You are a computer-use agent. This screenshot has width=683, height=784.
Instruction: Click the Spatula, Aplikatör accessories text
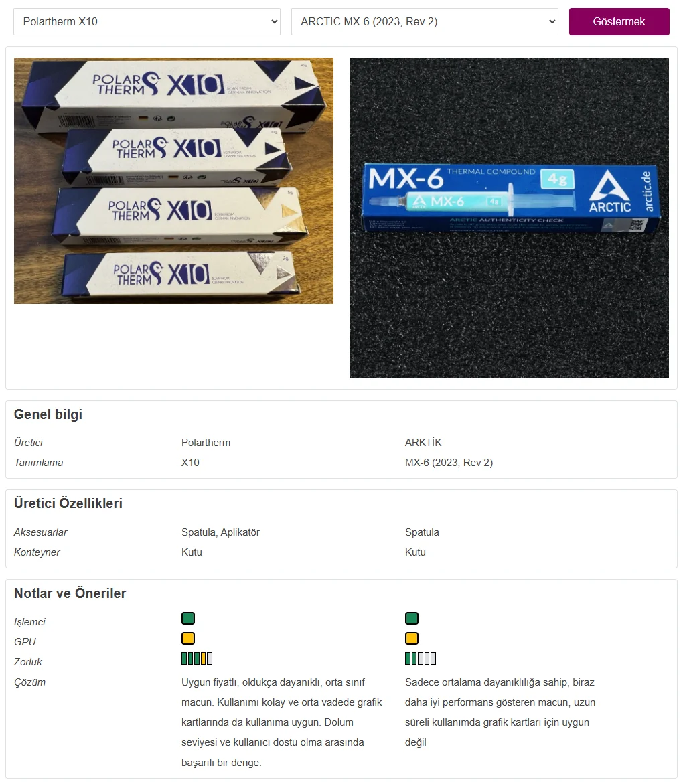tap(220, 532)
